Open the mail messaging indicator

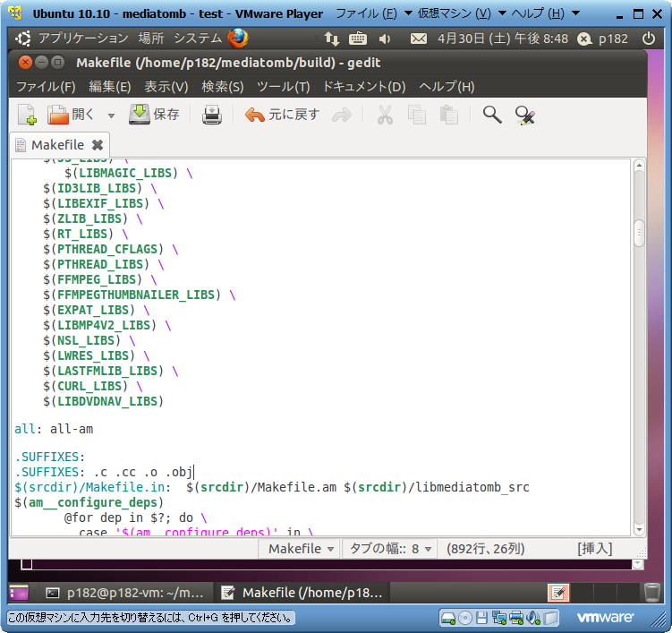[418, 39]
